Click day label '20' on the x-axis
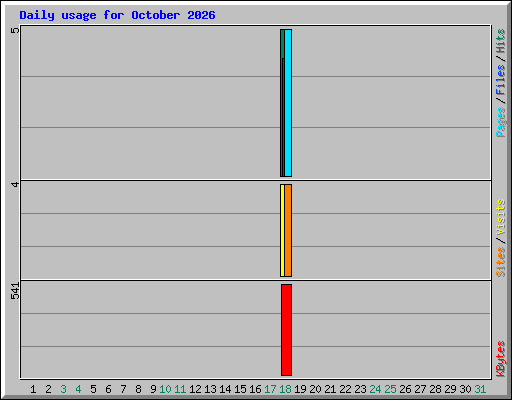Viewport: 512px width, 400px height. (x=315, y=389)
